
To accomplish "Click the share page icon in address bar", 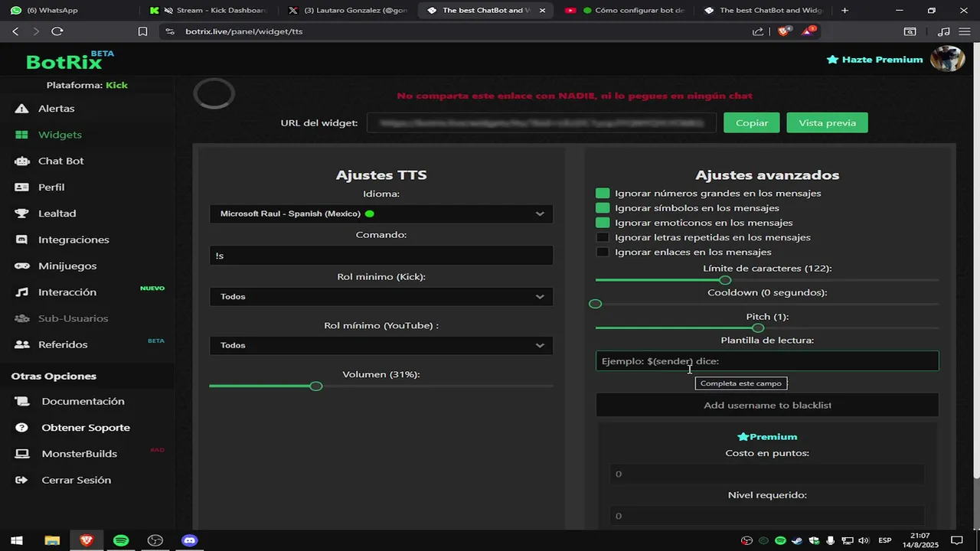I will point(758,31).
